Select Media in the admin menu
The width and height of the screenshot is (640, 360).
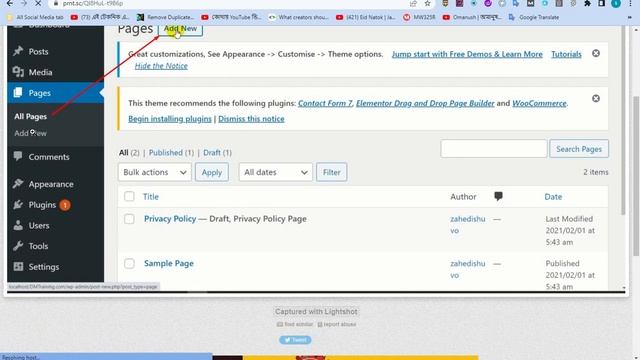click(x=40, y=72)
